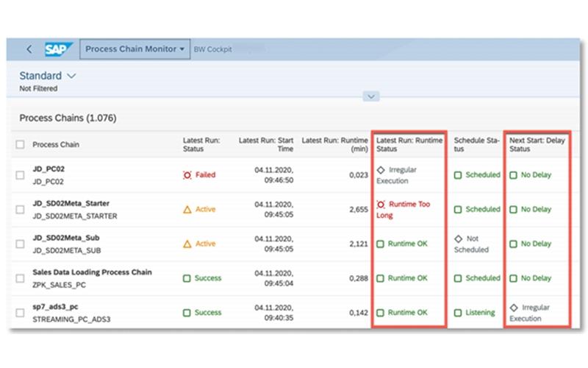Click Runtime OK icon for Sales Data Loading

(380, 278)
